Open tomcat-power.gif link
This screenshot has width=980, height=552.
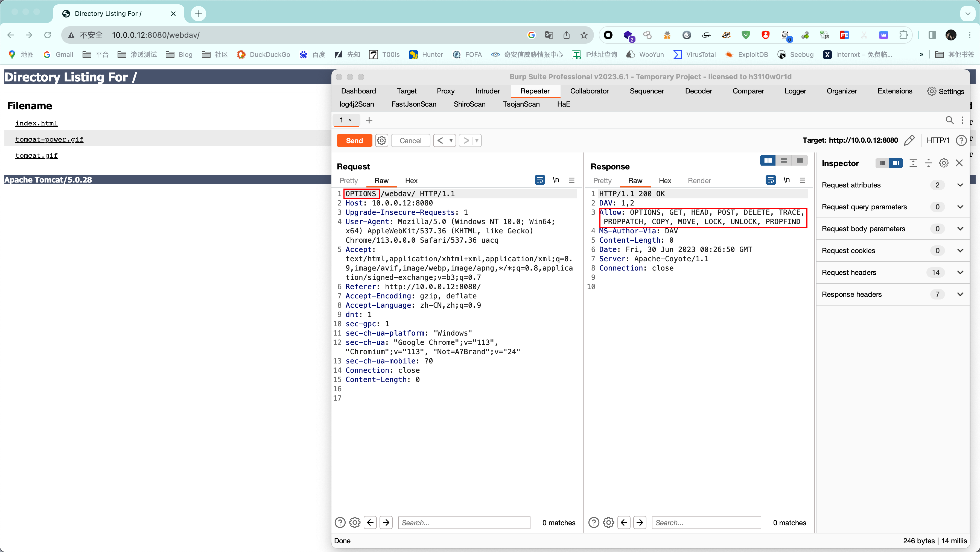pos(49,140)
